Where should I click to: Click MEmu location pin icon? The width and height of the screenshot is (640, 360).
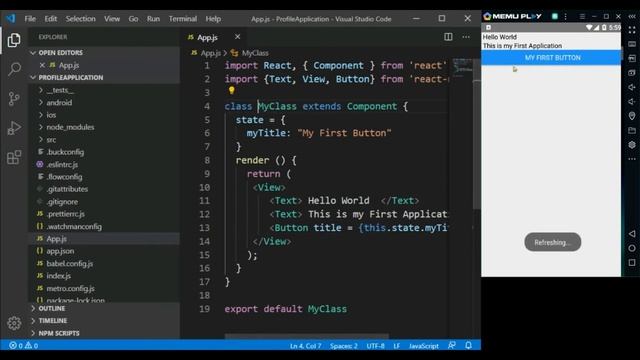632,116
